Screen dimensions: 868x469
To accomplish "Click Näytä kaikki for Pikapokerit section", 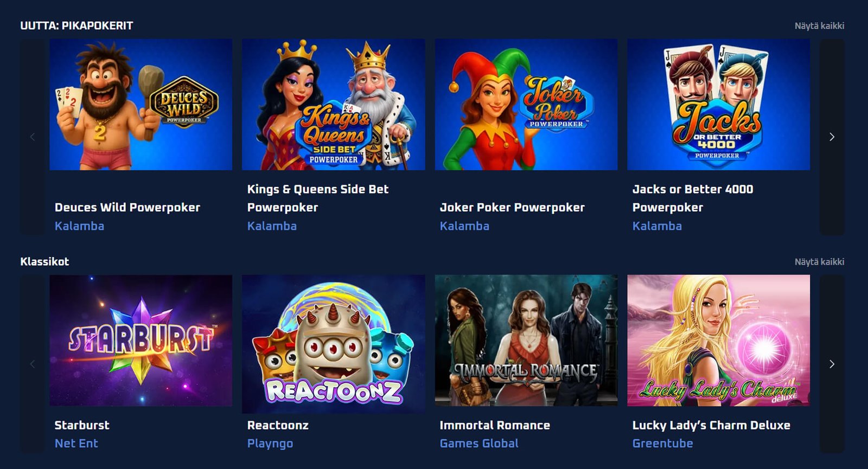I will coord(819,25).
